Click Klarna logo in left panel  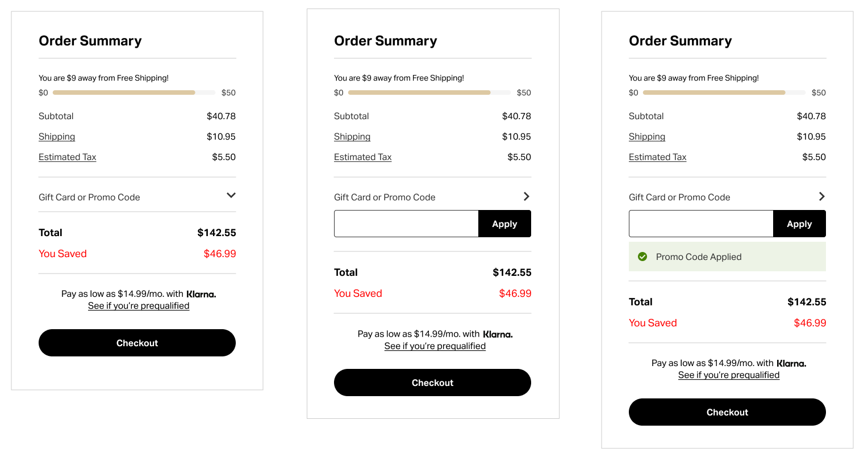click(x=201, y=294)
